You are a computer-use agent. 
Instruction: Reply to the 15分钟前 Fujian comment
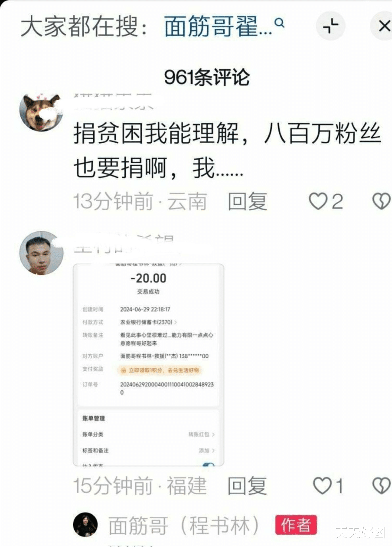(x=247, y=486)
